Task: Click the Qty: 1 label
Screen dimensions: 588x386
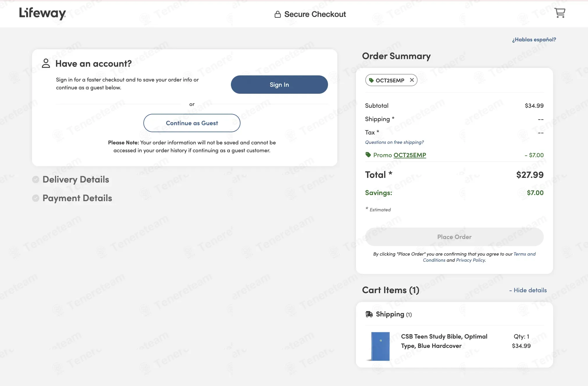Action: [x=521, y=337]
